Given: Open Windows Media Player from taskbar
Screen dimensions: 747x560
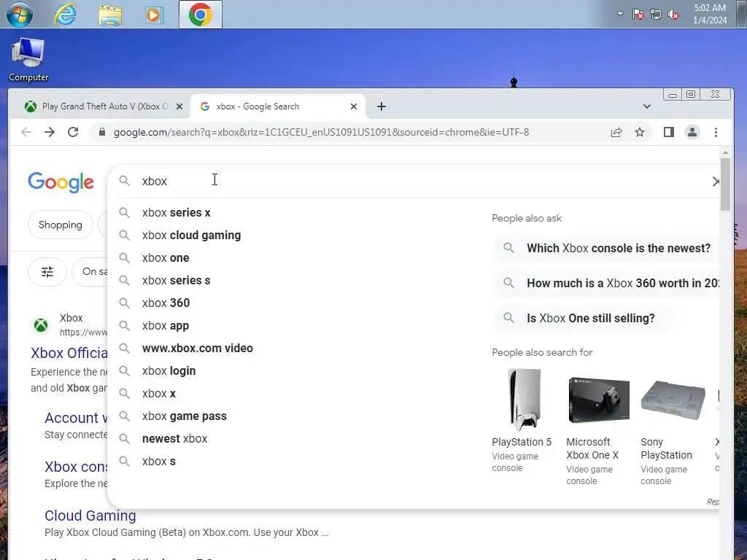Looking at the screenshot, I should click(x=155, y=15).
